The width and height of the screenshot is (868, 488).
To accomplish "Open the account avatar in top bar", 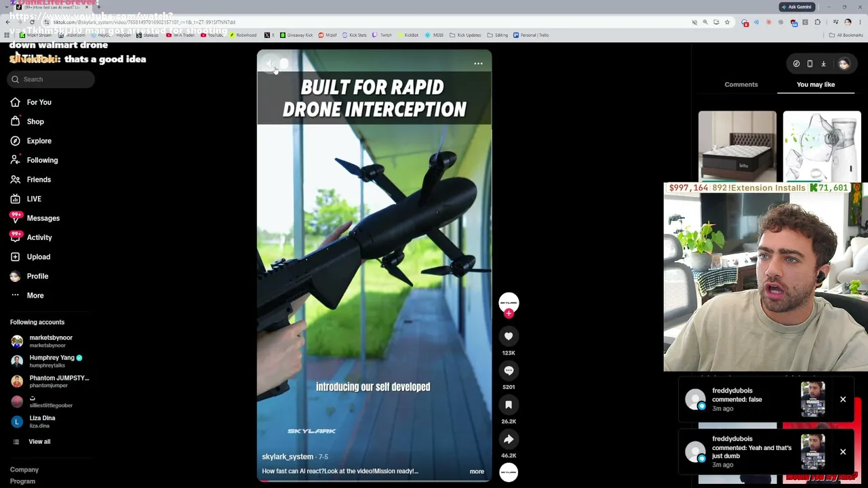I will (x=844, y=64).
